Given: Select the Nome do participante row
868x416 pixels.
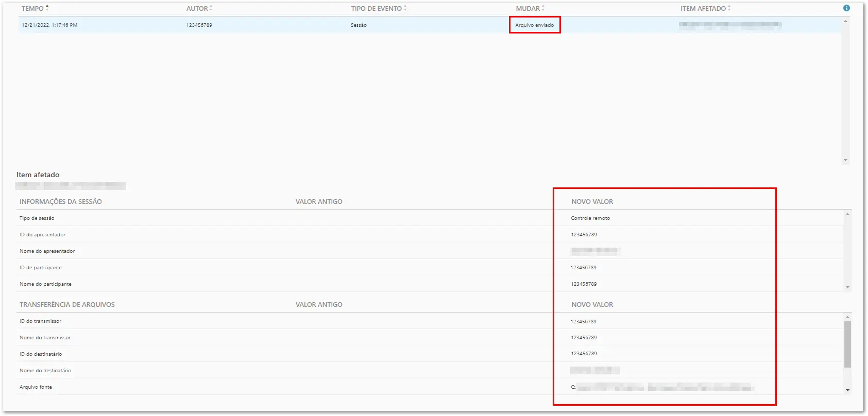Looking at the screenshot, I should coord(430,284).
